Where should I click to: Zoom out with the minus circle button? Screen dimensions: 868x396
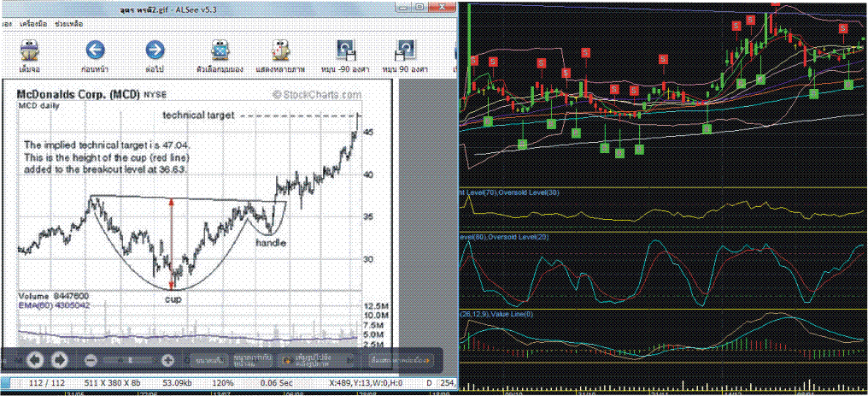[x=91, y=361]
